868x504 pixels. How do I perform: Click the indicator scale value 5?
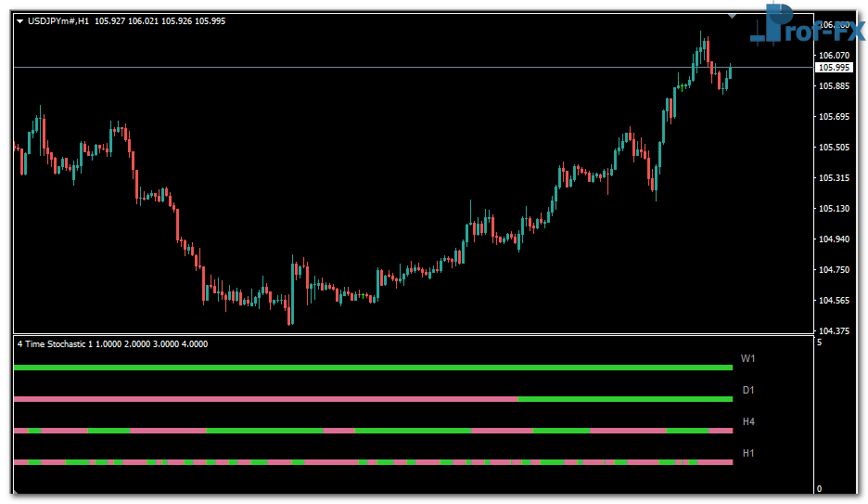point(819,342)
